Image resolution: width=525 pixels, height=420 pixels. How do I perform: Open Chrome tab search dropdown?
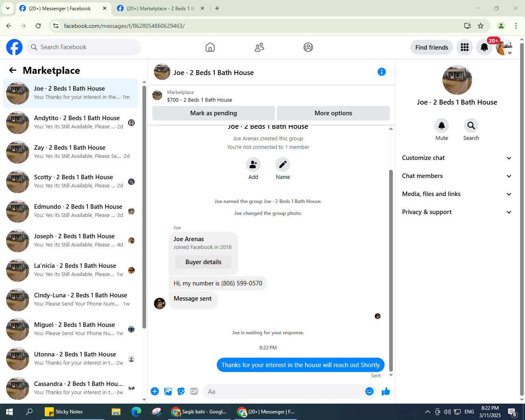point(7,8)
